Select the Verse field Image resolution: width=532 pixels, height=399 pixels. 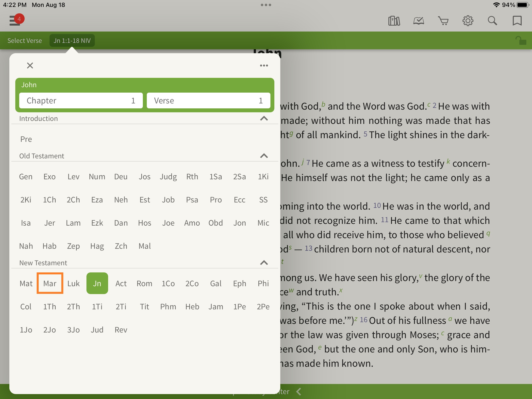[x=208, y=100]
